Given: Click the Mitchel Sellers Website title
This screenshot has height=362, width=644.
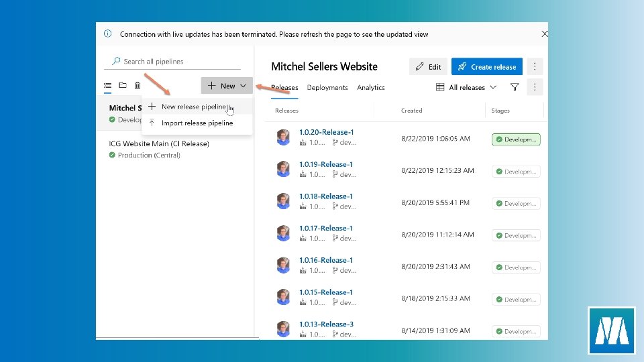Looking at the screenshot, I should click(325, 66).
